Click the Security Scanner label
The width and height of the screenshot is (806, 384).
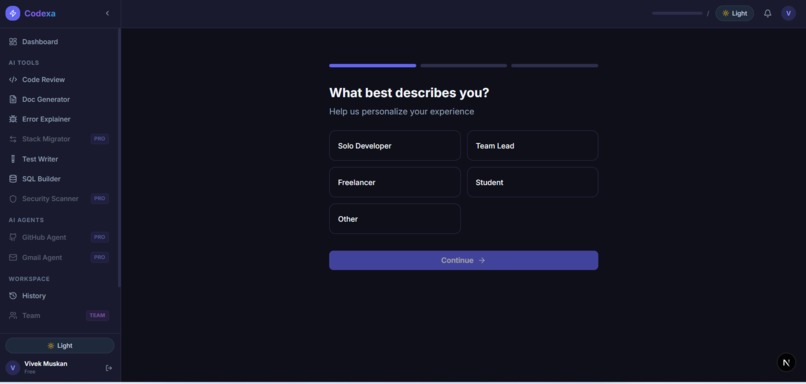click(50, 198)
